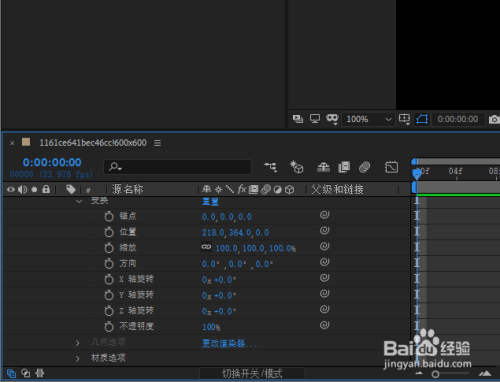Click the 源名称 column header
The height and width of the screenshot is (382, 500).
pyautogui.click(x=127, y=189)
